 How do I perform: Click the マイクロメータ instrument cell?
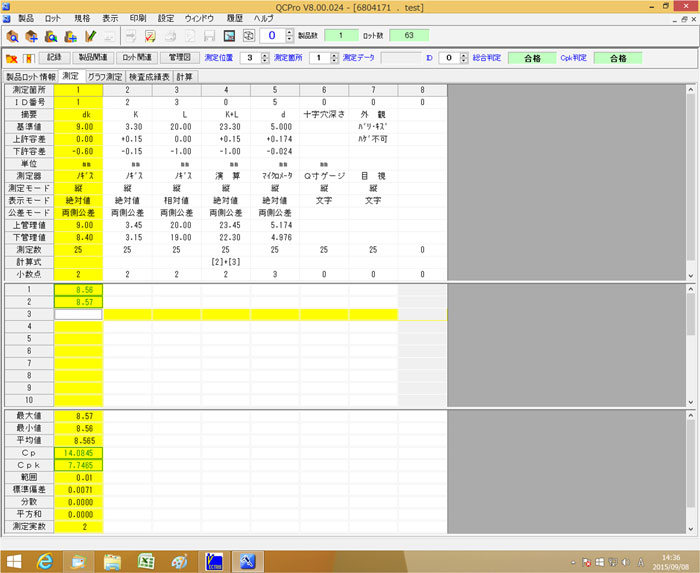pos(275,176)
